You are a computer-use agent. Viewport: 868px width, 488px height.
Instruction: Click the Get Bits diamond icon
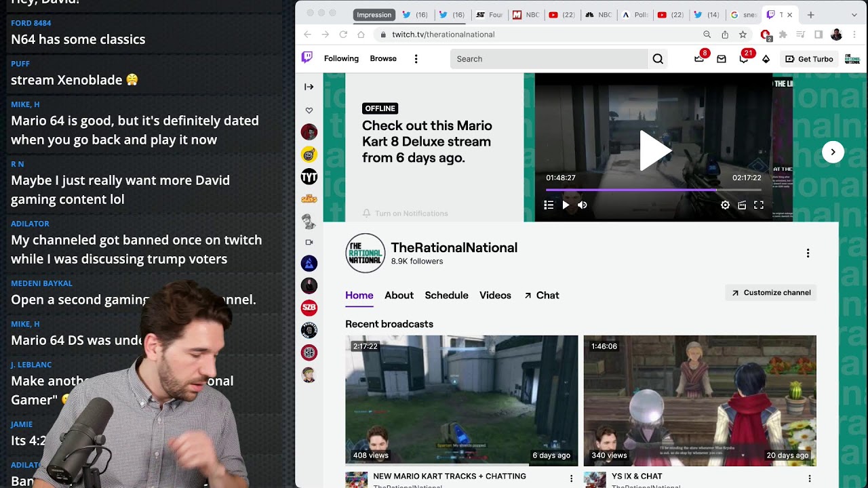pos(766,59)
